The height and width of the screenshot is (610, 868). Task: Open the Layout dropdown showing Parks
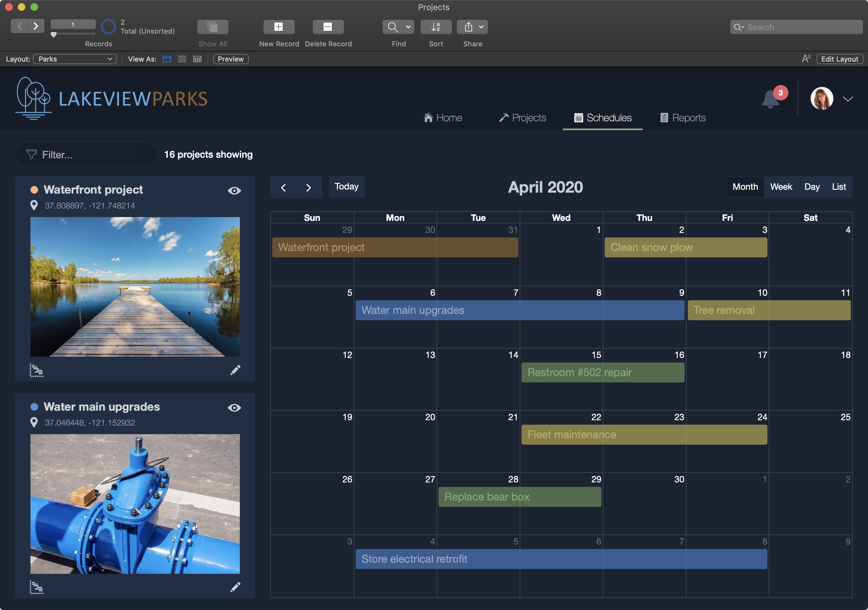coord(75,59)
